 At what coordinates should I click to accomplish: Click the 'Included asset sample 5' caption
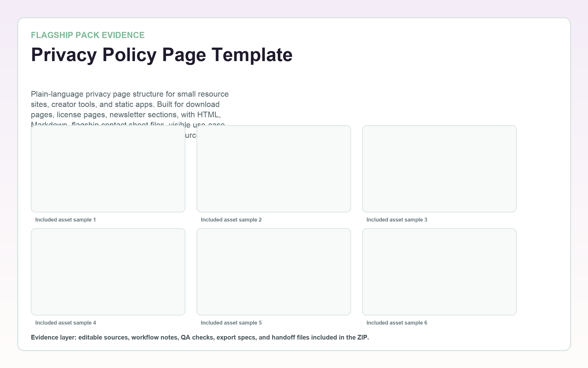click(231, 323)
